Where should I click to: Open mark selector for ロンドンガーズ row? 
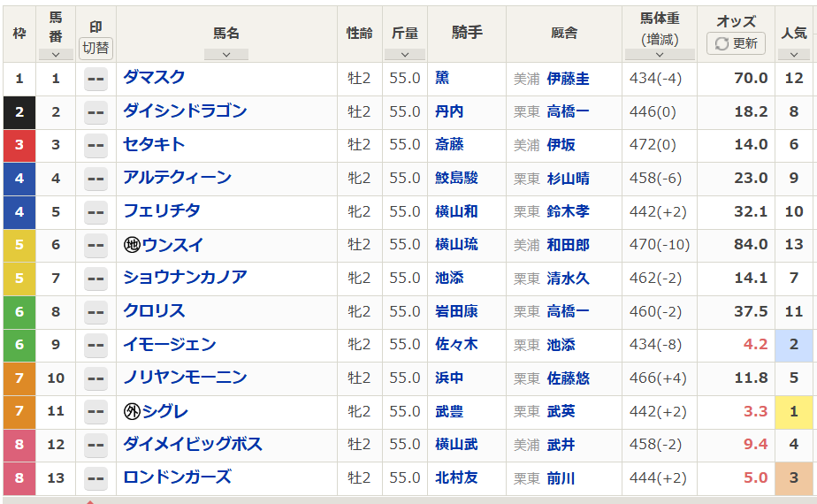pos(95,478)
